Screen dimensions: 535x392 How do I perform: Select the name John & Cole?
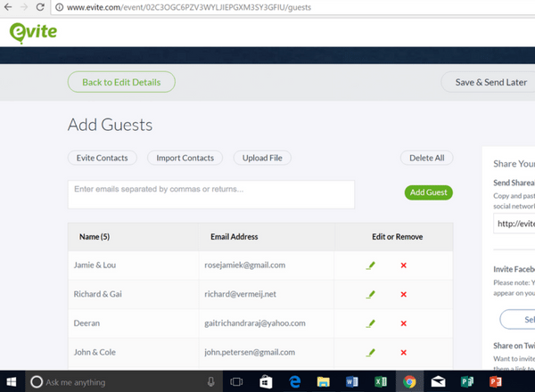[x=95, y=352]
